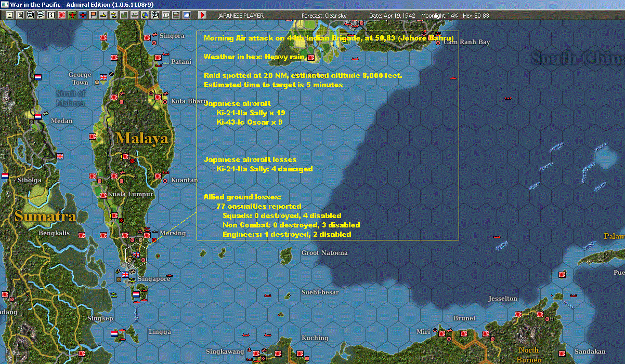
Task: Click the 'Forecast: Clear sky' status text
Action: click(324, 16)
